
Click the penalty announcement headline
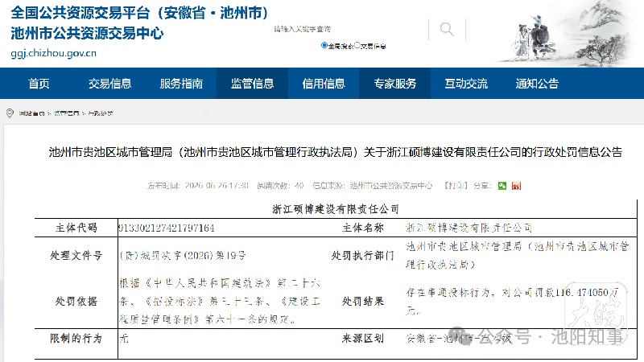(x=336, y=152)
